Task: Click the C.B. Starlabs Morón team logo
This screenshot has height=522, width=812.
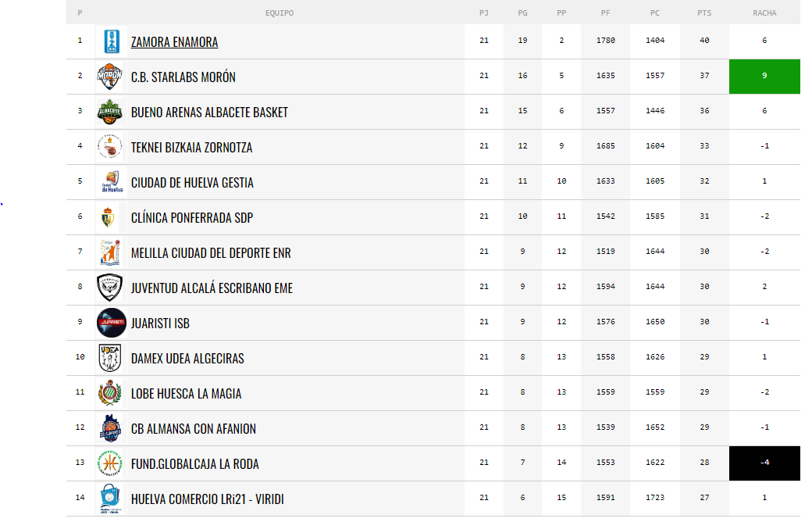Action: pyautogui.click(x=110, y=77)
